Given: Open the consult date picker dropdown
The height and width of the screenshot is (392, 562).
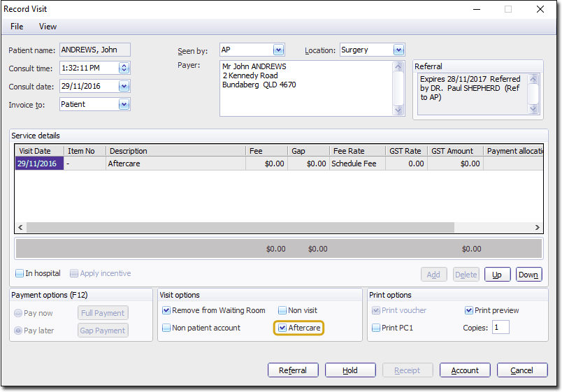Looking at the screenshot, I should click(x=124, y=87).
